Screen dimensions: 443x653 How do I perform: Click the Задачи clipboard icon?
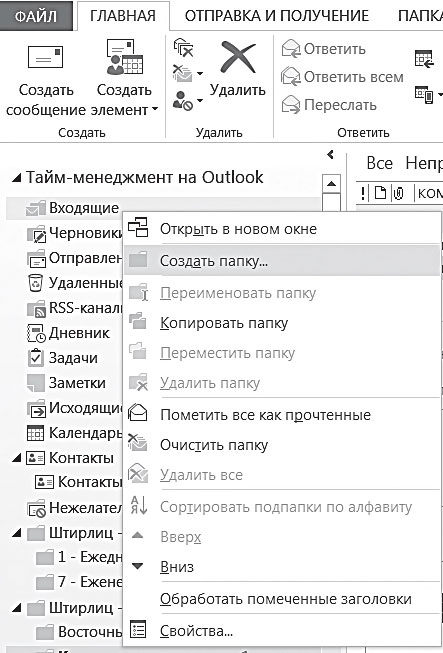click(x=35, y=358)
